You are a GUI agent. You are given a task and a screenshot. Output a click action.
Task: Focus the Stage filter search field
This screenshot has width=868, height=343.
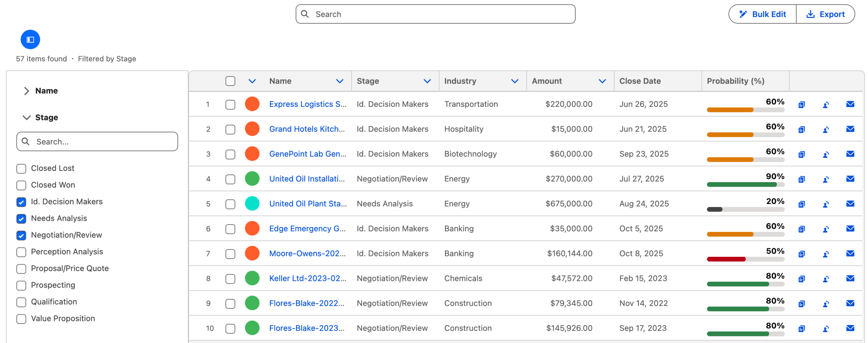tap(97, 141)
